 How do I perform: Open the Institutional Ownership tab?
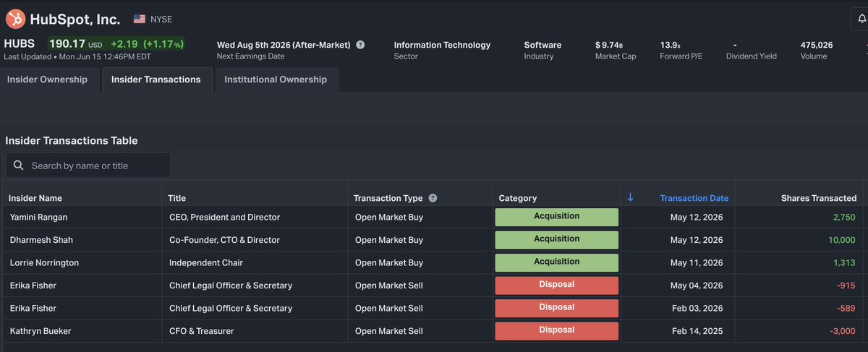tap(276, 80)
